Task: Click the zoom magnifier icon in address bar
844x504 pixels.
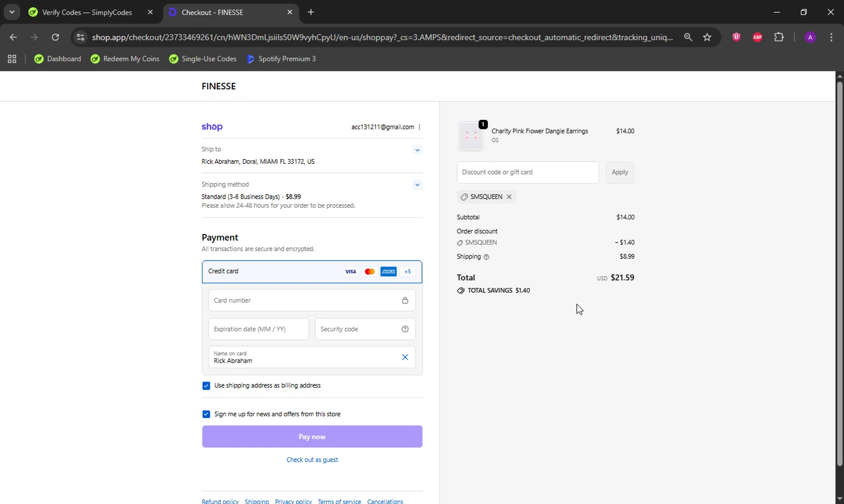Action: click(x=688, y=37)
